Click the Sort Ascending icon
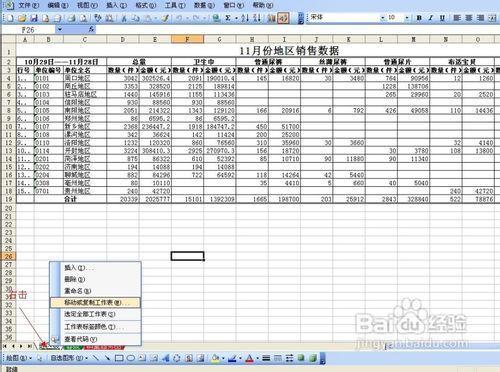 tap(245, 18)
